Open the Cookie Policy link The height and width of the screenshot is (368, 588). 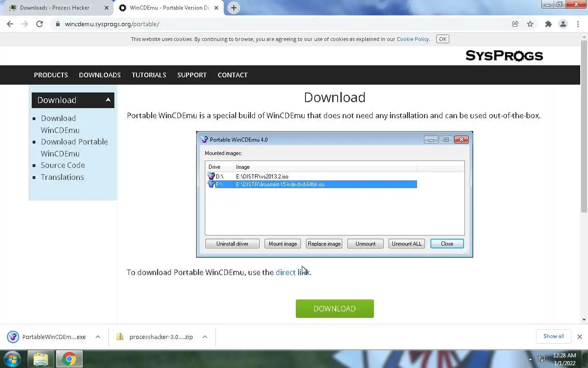[x=413, y=39]
